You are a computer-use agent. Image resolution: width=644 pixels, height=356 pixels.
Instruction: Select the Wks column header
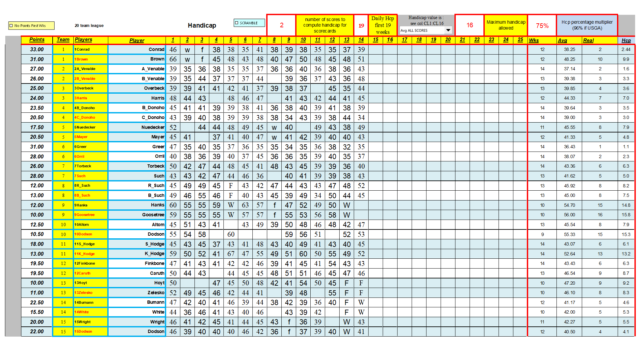click(x=542, y=40)
